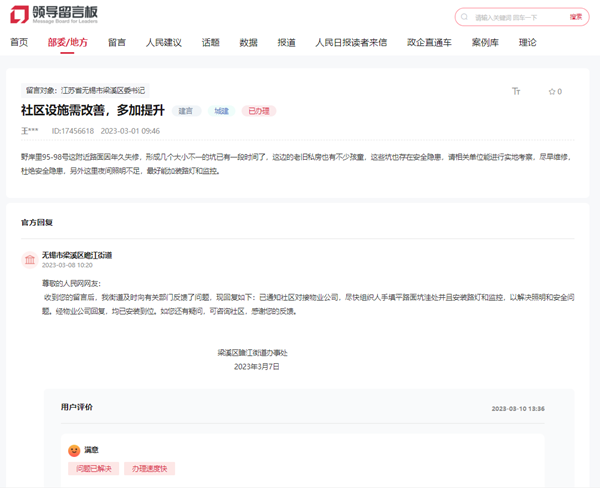Screen dimensions: 600x488
Task: Click the reply date 2023年3月7日
Action: click(257, 367)
